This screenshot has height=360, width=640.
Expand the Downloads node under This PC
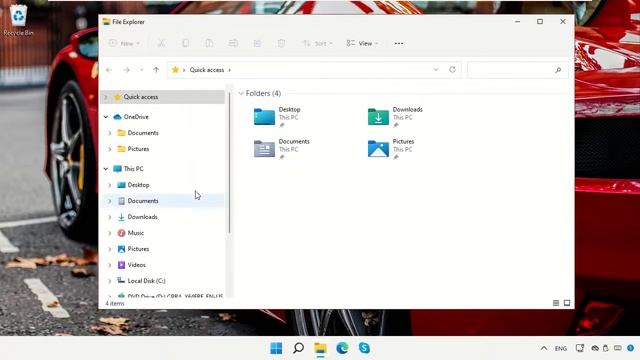109,217
